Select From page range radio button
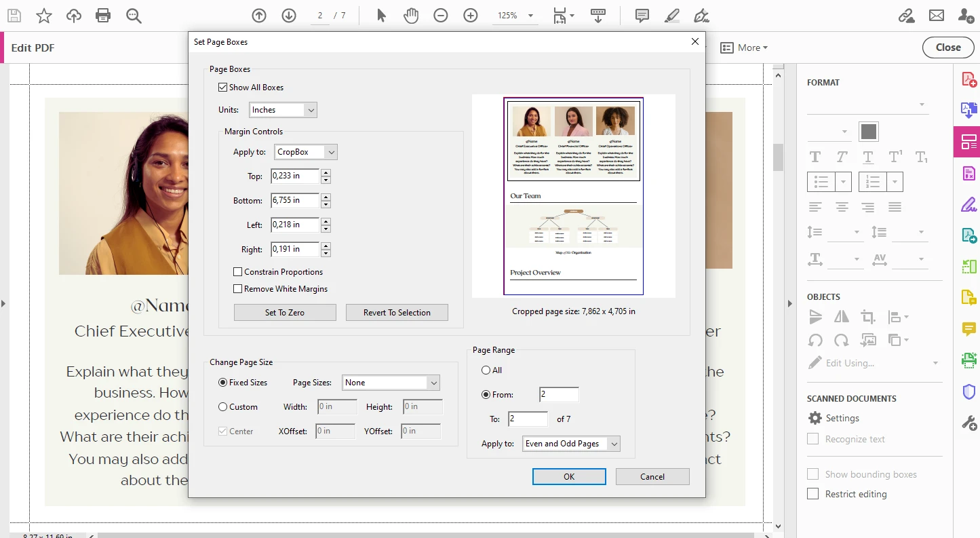This screenshot has height=538, width=980. click(486, 395)
